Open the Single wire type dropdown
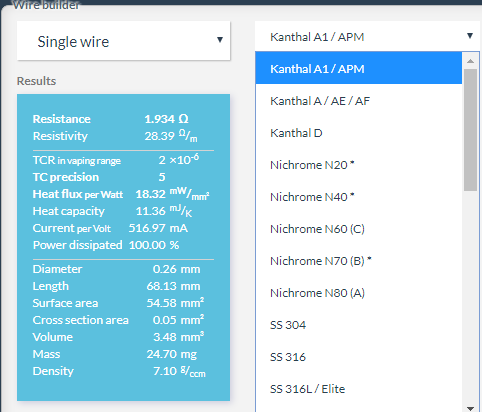Screen dimensions: 482x412 (x=123, y=41)
